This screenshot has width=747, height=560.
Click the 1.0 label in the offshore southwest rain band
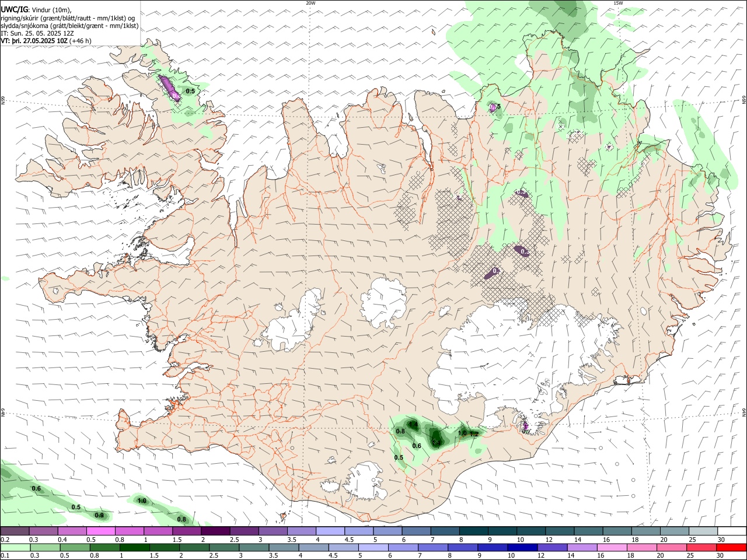pos(142,501)
